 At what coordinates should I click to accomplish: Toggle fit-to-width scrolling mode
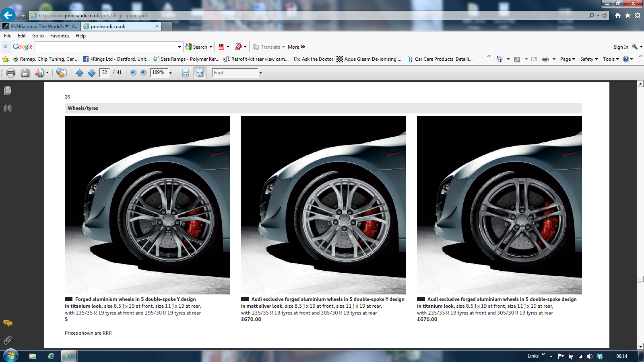point(186,73)
